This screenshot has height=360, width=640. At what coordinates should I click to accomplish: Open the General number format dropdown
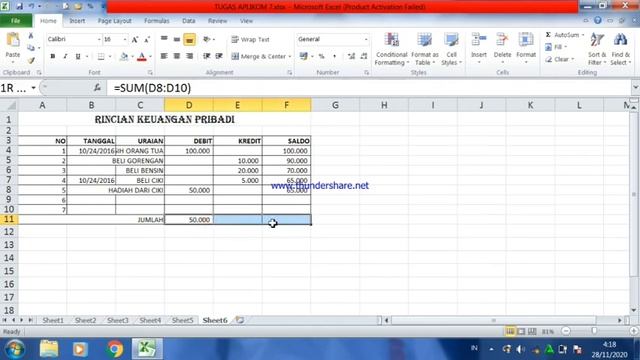click(366, 40)
